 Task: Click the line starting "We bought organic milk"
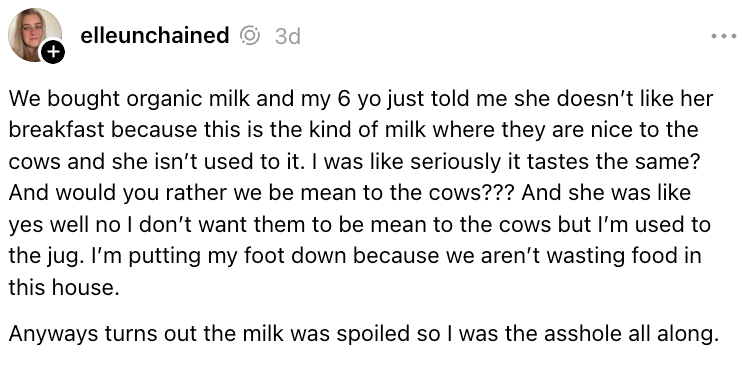[x=361, y=99]
